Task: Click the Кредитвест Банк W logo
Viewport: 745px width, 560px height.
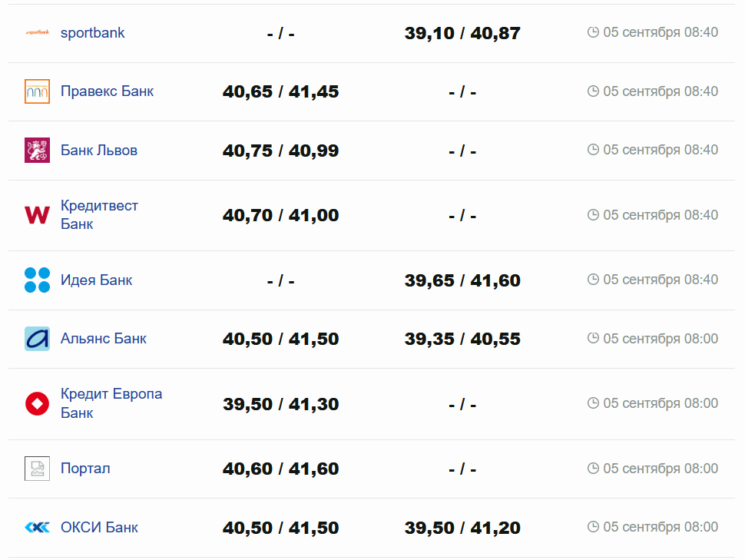Action: pos(37,215)
